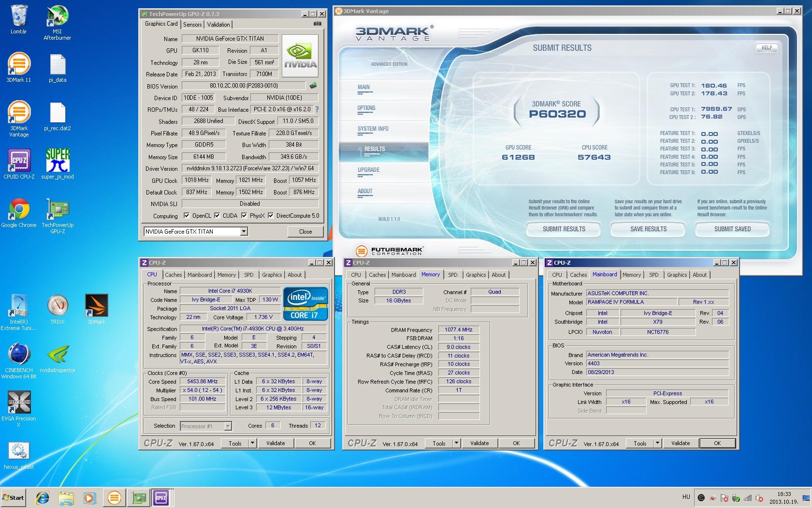Viewport: 812px width, 508px height.
Task: Select the Intel Extreme Tuning desktop shortcut
Action: click(19, 313)
